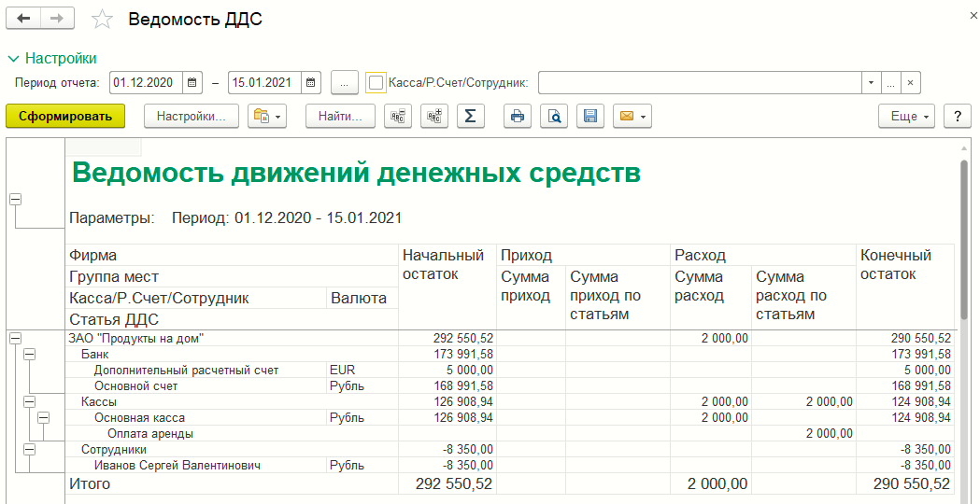Collapse the ЗАО "Продукты на дом" group
This screenshot has width=980, height=504.
[15, 340]
